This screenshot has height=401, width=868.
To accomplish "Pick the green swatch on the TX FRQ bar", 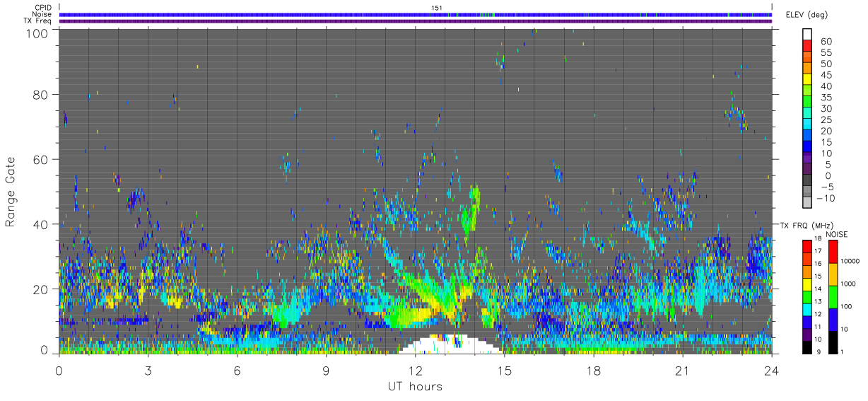I will [x=807, y=296].
